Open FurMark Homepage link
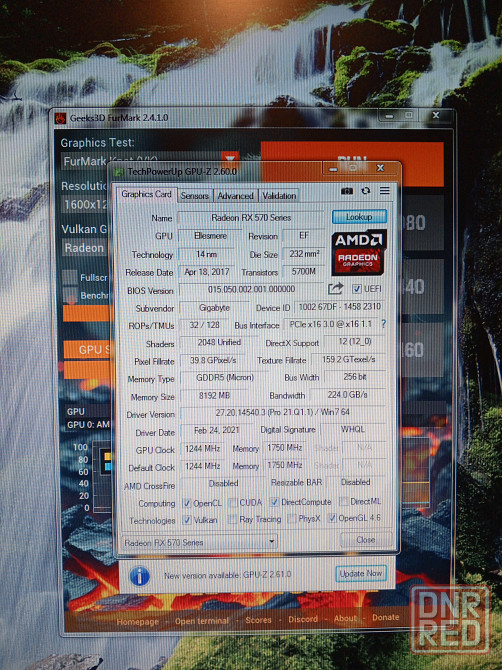The image size is (502, 670). point(137,622)
